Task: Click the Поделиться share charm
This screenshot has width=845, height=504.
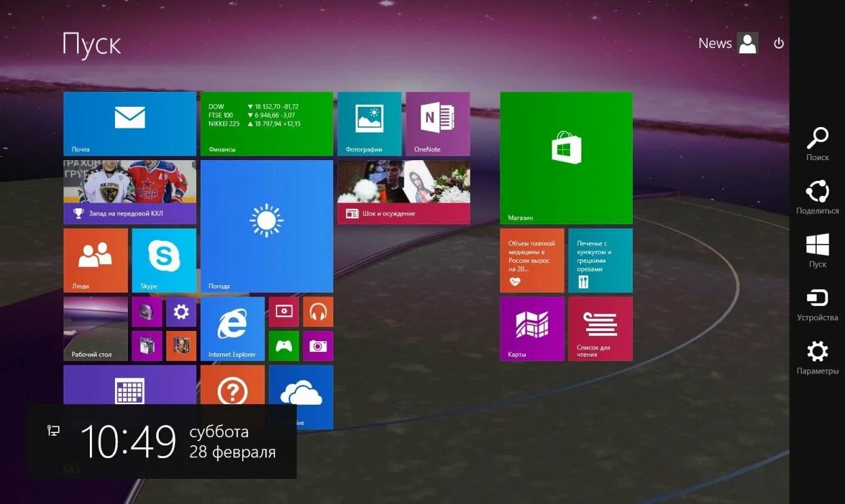Action: point(817,197)
